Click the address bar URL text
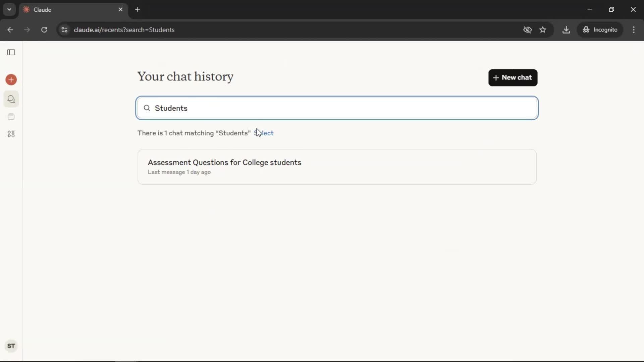644x362 pixels. 124,30
